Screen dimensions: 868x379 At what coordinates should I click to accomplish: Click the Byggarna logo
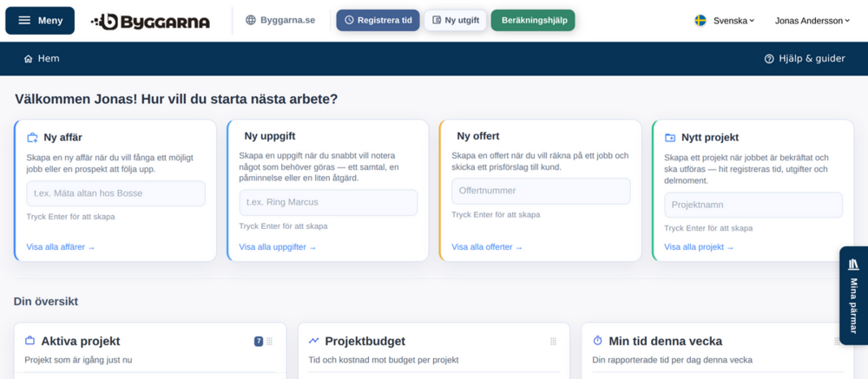point(150,21)
